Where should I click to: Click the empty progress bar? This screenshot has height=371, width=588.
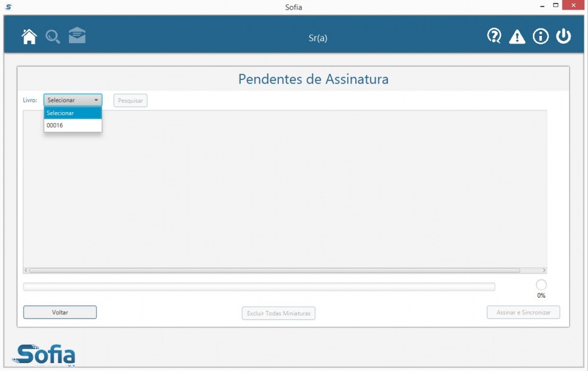click(259, 287)
